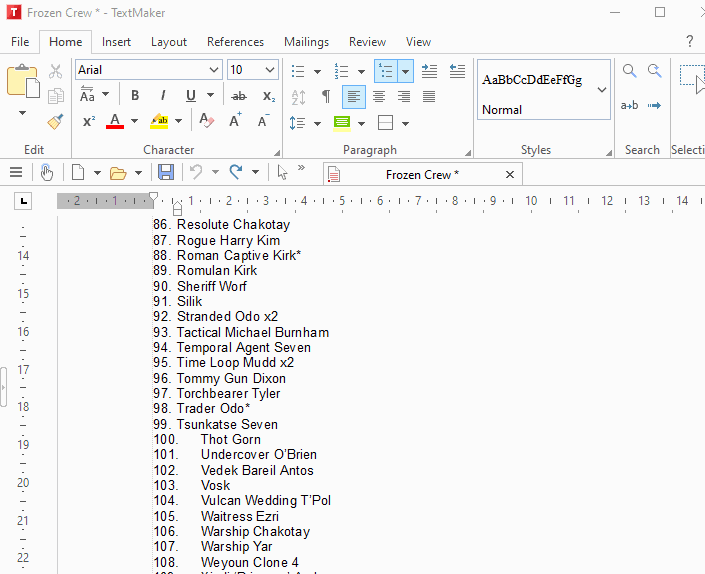Click the Paste clipboard icon
The width and height of the screenshot is (705, 574).
pyautogui.click(x=22, y=81)
